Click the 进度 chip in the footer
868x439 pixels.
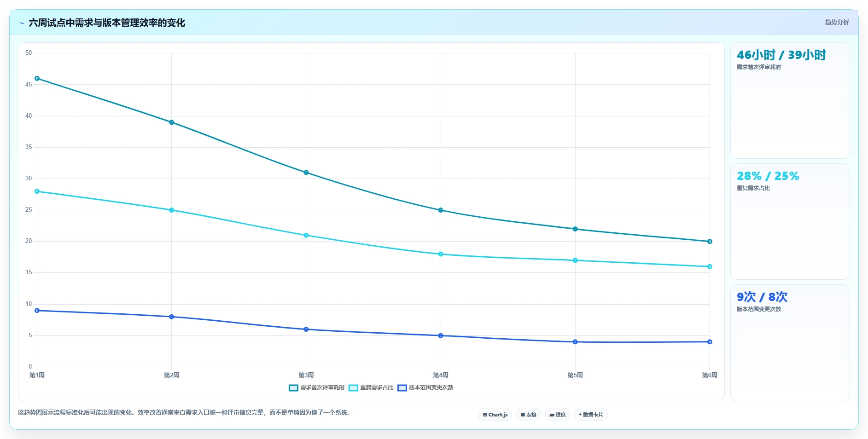558,415
